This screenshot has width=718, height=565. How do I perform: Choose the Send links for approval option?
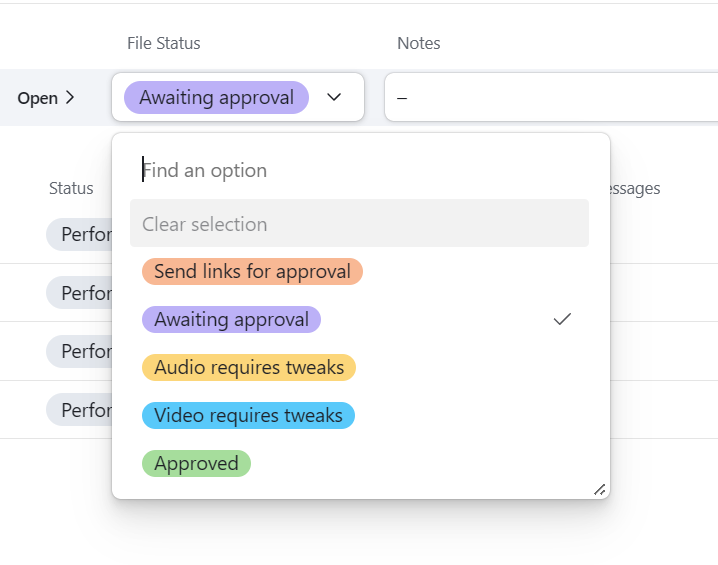click(x=252, y=271)
